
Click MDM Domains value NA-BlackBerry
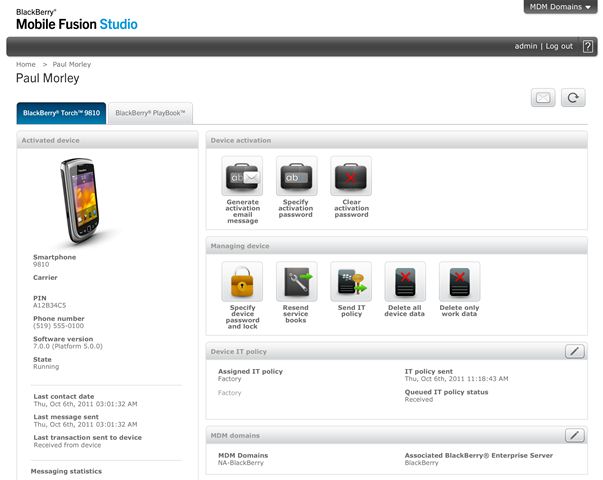click(x=241, y=463)
